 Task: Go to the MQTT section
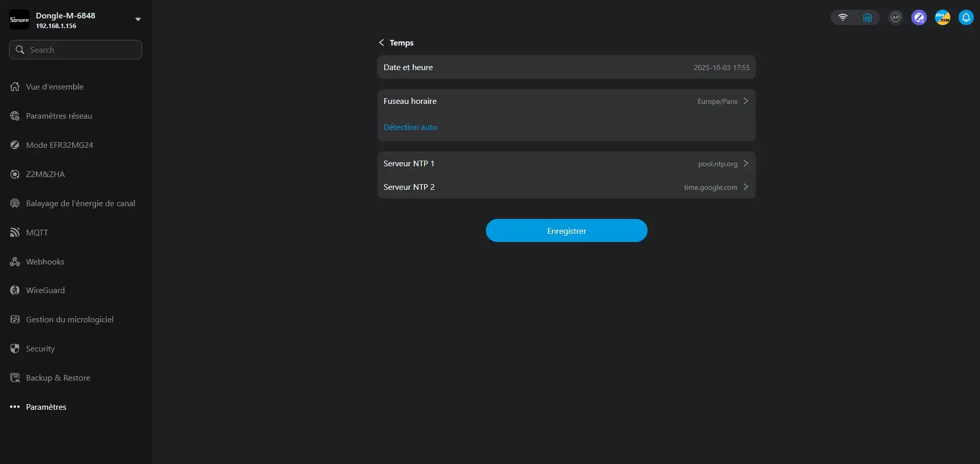[37, 233]
